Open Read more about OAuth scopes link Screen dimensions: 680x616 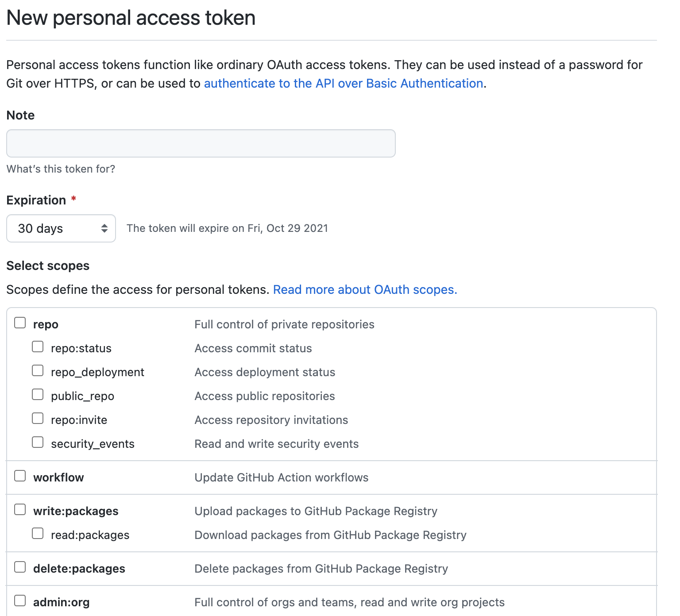click(365, 290)
